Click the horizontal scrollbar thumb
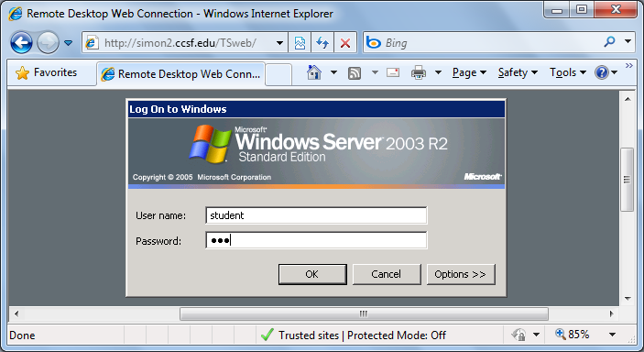 click(x=364, y=313)
